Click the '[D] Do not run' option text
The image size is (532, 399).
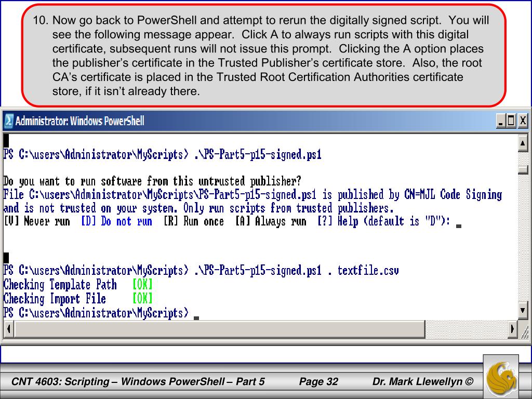(x=116, y=221)
